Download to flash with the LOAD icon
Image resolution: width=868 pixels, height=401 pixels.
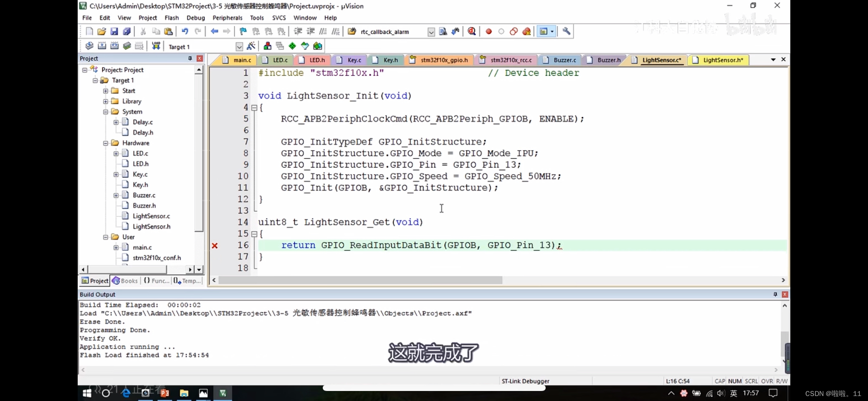[156, 46]
